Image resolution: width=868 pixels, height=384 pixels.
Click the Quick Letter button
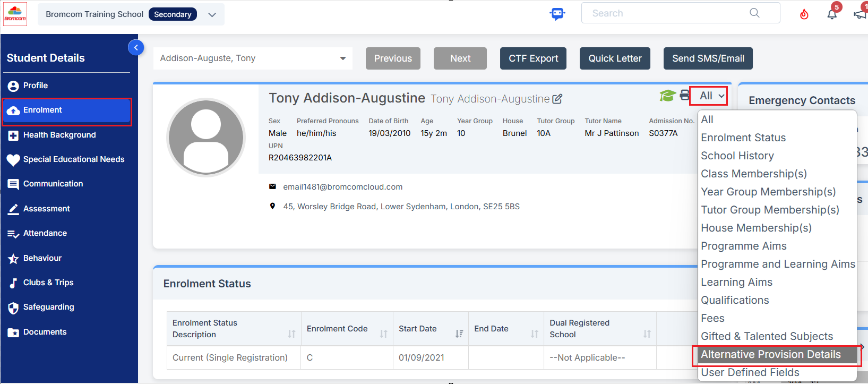[x=615, y=58]
